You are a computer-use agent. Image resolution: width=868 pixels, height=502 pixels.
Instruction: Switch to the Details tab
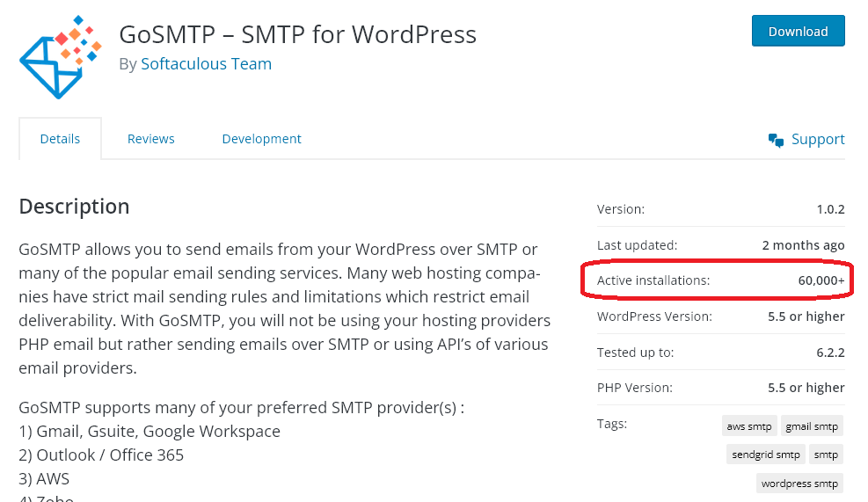point(60,138)
